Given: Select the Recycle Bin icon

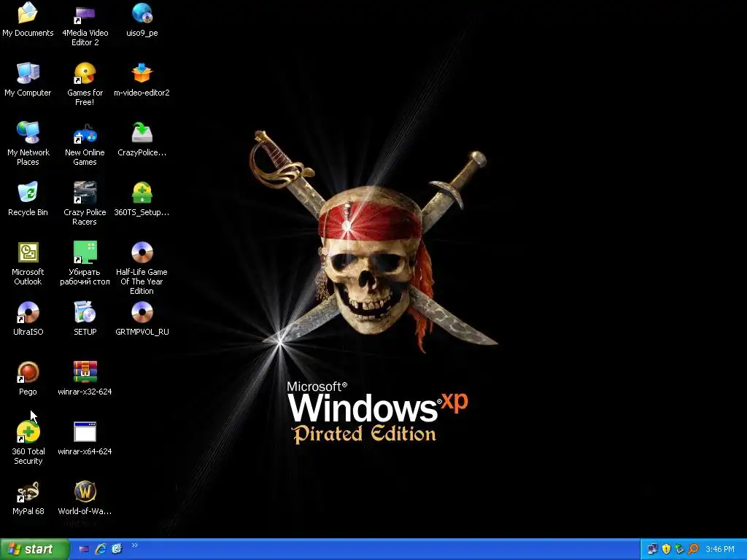Looking at the screenshot, I should 28,192.
